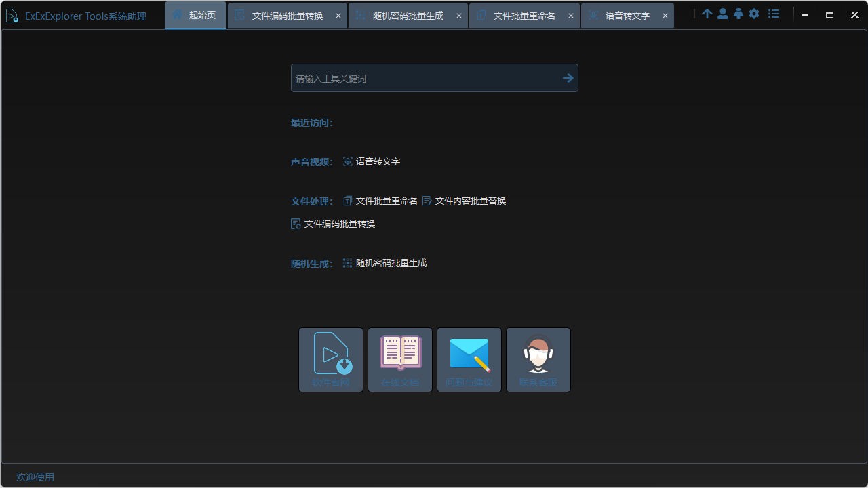This screenshot has height=488, width=868.
Task: Submit search via the arrow button
Action: coord(568,77)
